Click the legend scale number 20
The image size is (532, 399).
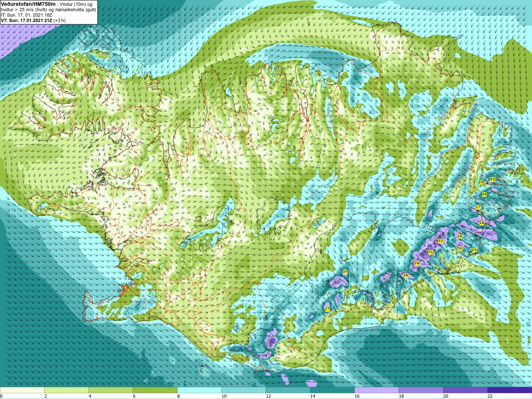click(446, 396)
